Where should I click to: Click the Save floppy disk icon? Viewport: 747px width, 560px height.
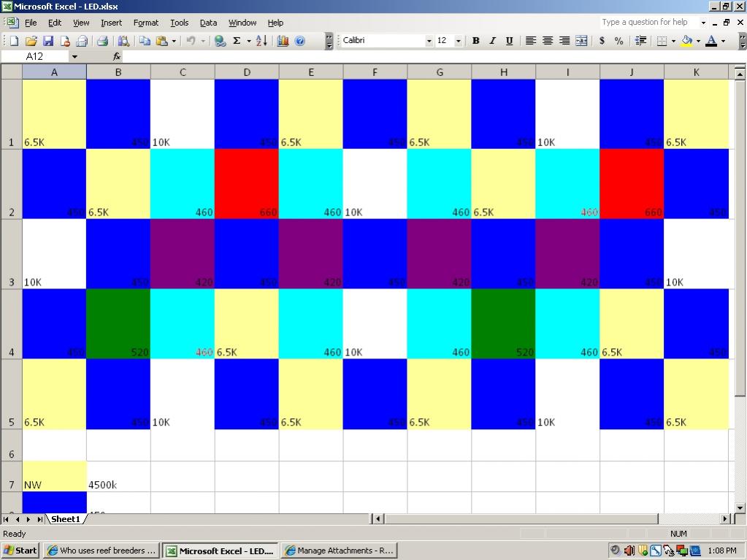(48, 41)
